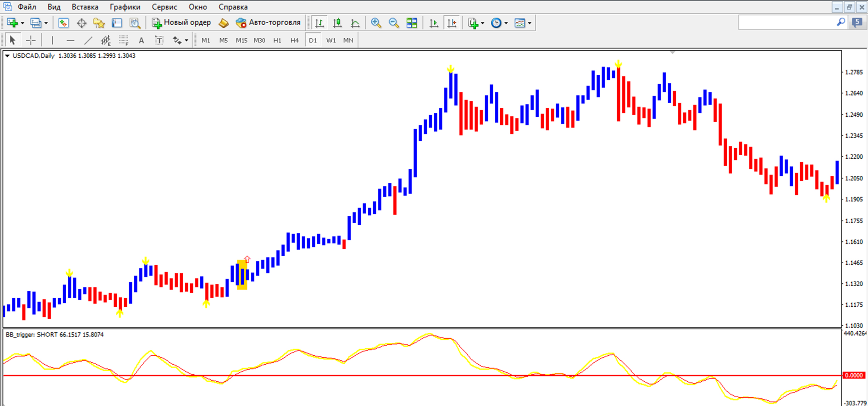Viewport: 868px width, 406px height.
Task: Switch the timeframe to M1
Action: click(206, 40)
